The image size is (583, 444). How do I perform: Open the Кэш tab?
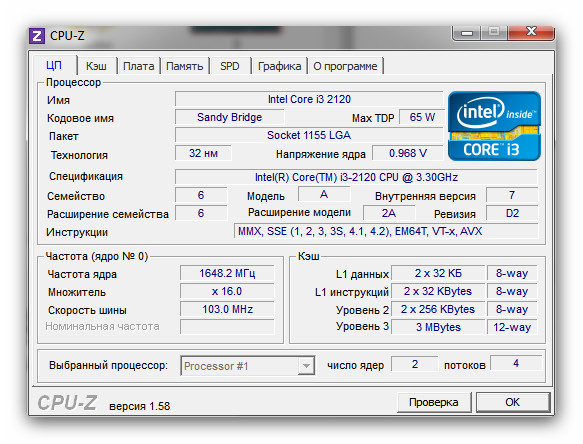(x=96, y=66)
